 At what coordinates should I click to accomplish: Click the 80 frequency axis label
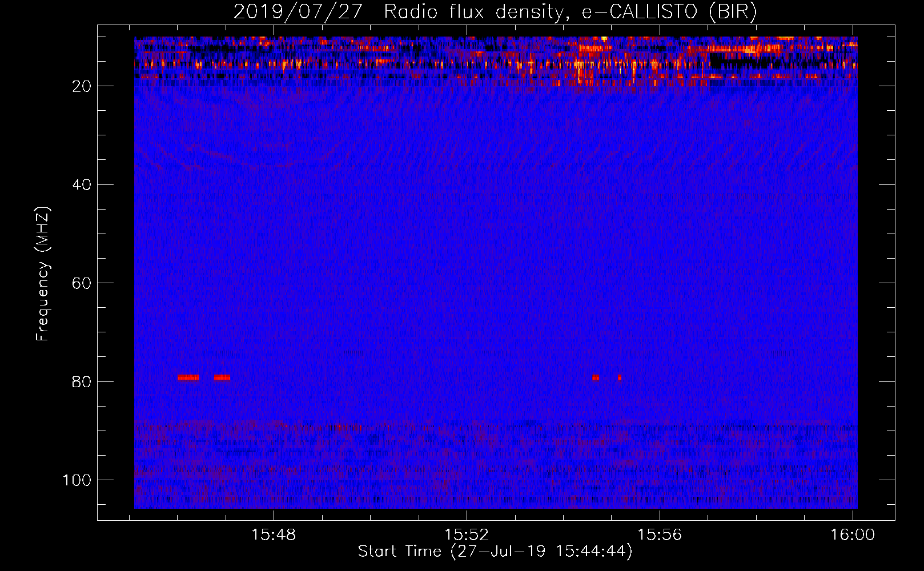pos(82,381)
